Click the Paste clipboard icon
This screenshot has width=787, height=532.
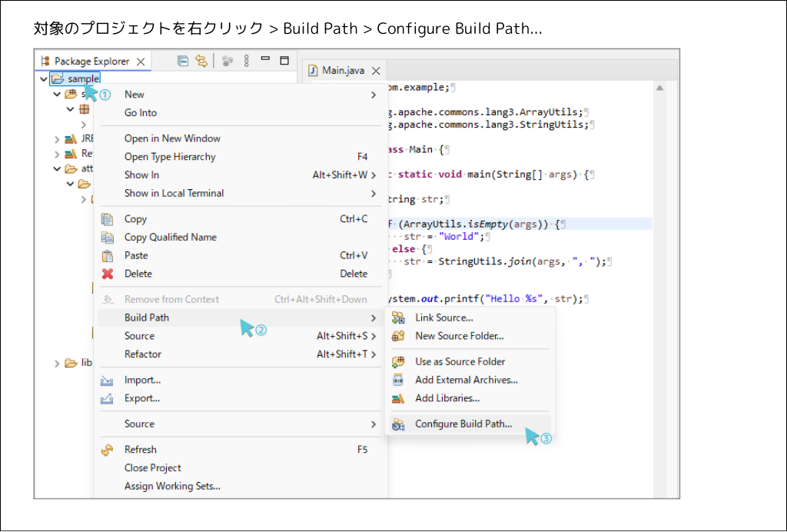coord(108,256)
